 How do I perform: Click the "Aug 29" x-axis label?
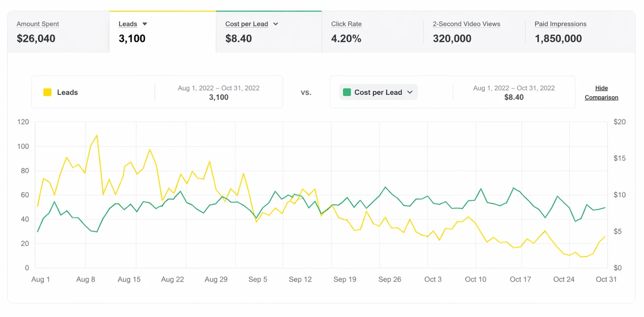[x=216, y=279]
